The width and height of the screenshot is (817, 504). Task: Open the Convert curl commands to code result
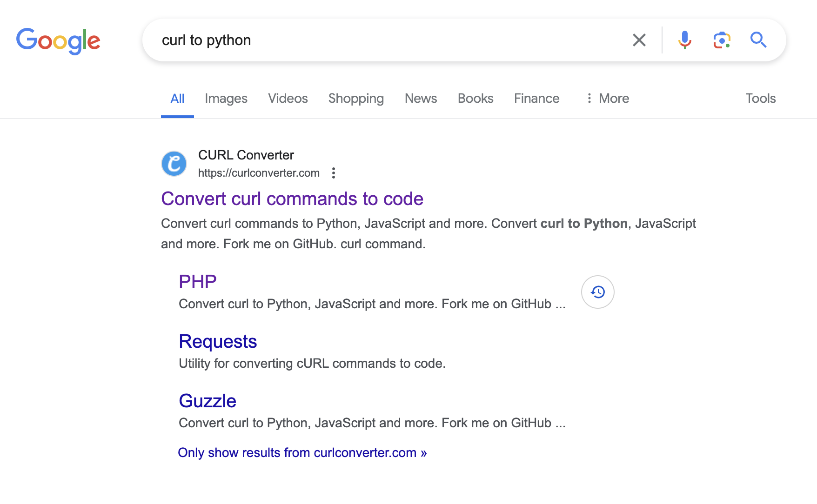click(x=292, y=199)
